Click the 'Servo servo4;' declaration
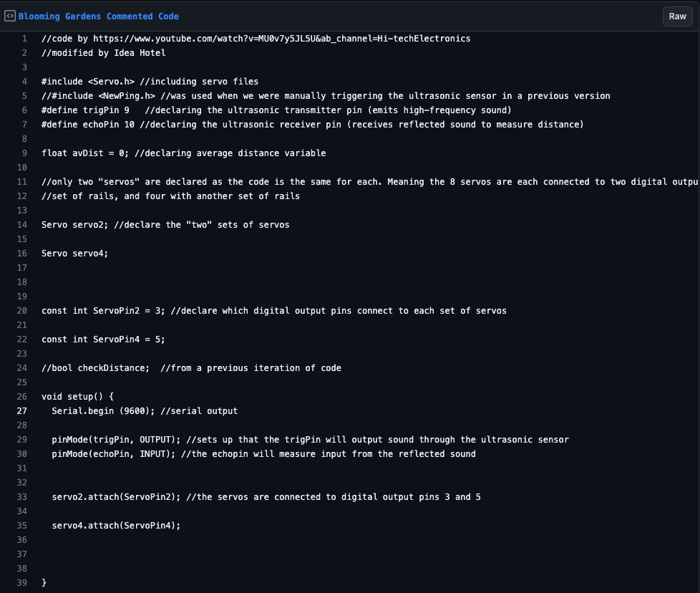This screenshot has width=700, height=593. point(74,254)
